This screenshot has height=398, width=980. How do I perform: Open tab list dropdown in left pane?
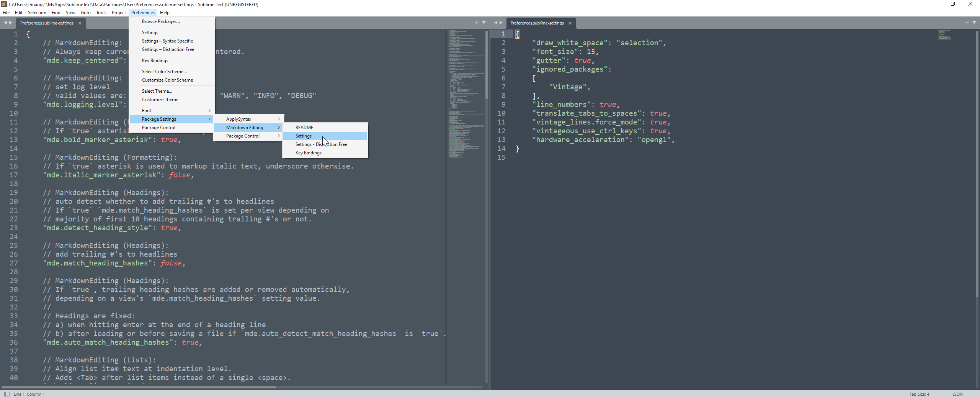click(484, 23)
